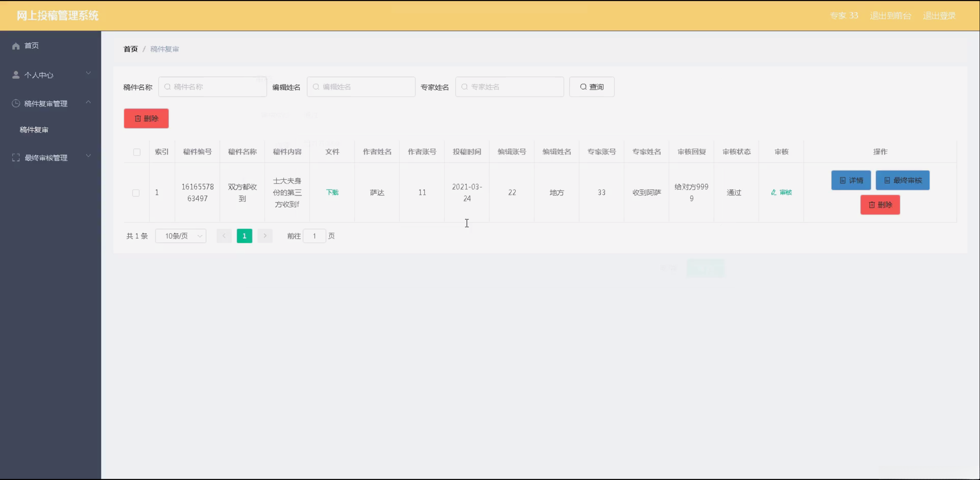980x480 pixels.
Task: Click 退出登录 in the header
Action: pyautogui.click(x=939, y=16)
